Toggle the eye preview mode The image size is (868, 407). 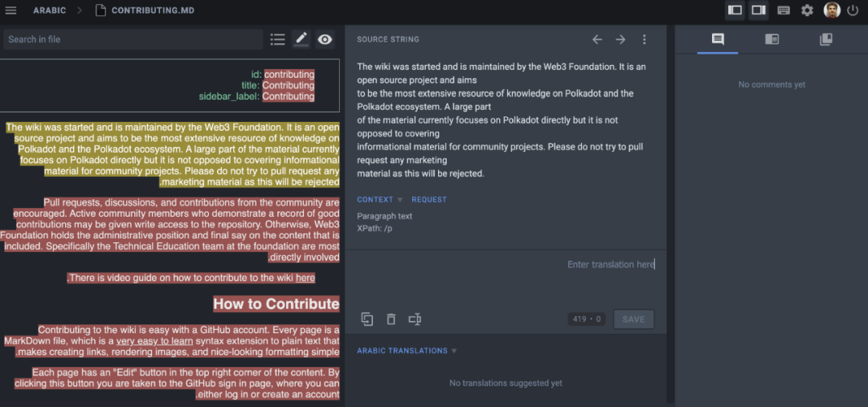coord(325,39)
